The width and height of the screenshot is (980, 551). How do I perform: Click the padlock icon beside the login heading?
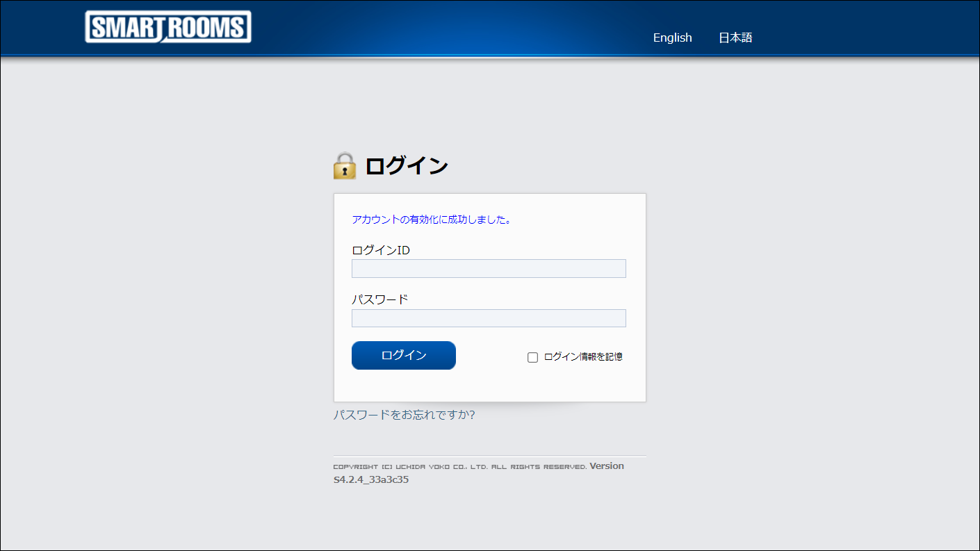tap(344, 166)
